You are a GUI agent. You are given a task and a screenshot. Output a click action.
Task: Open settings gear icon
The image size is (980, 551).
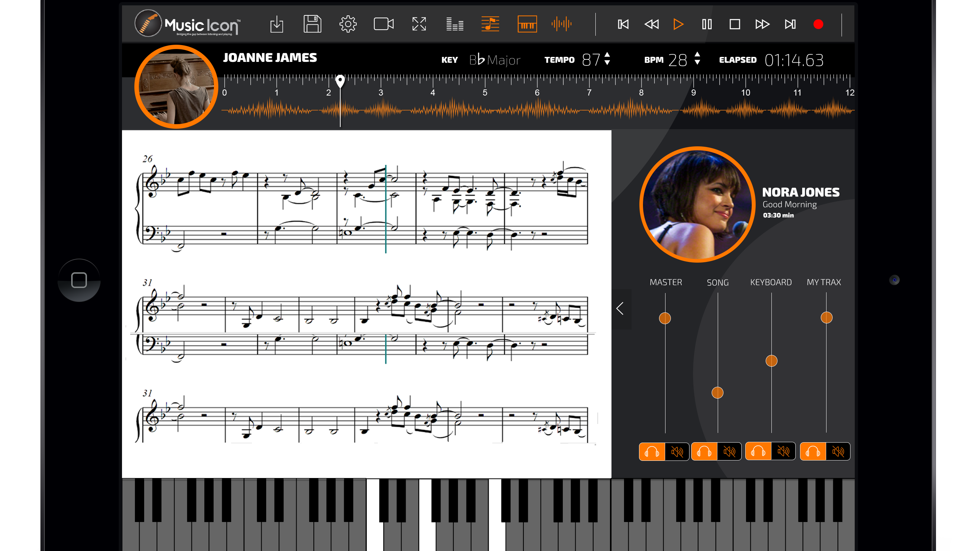[x=348, y=24]
